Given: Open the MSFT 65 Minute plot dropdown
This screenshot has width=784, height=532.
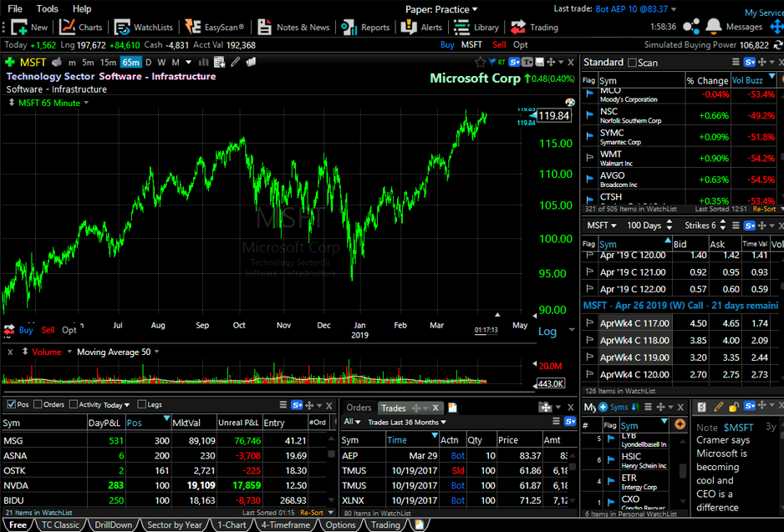Looking at the screenshot, I should click(86, 103).
